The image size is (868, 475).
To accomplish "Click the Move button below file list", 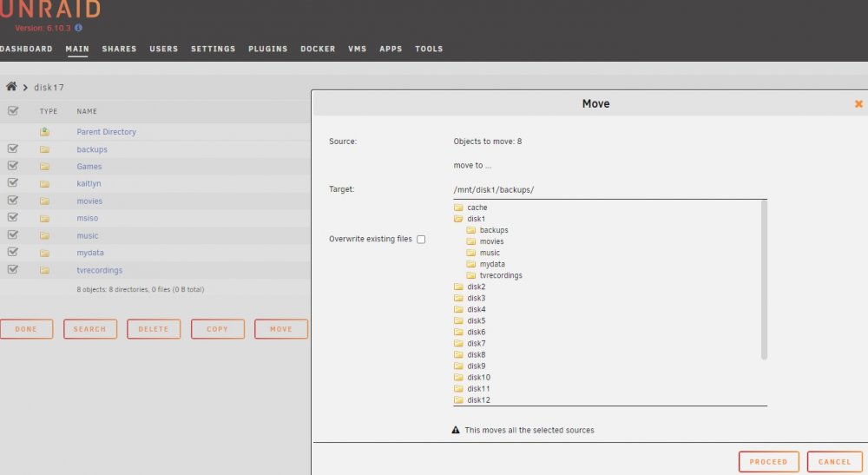I will click(281, 329).
